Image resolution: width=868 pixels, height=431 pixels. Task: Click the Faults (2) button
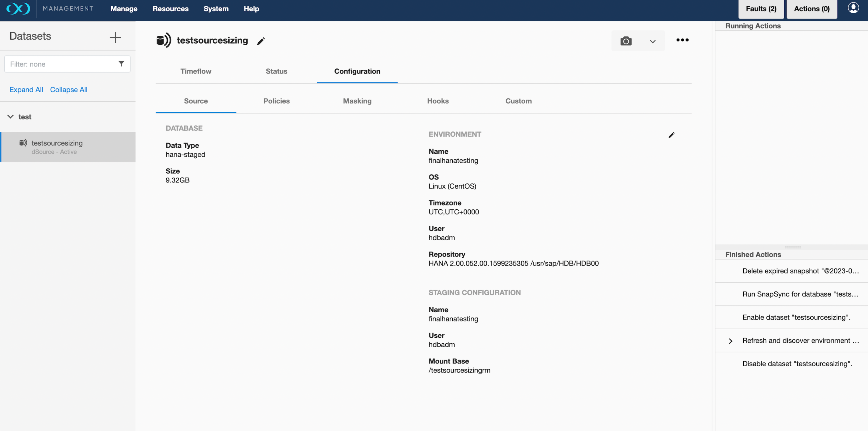[761, 9]
